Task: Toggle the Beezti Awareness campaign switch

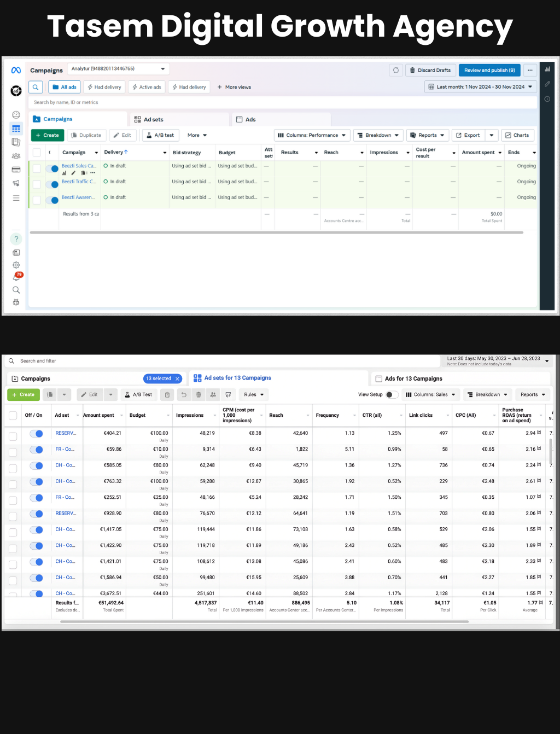Action: coord(52,200)
